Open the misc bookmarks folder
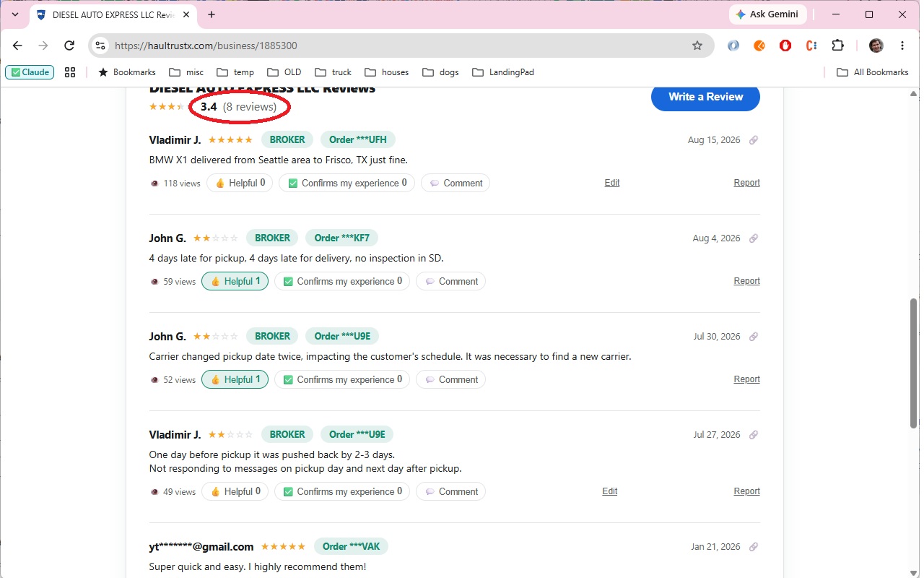Screen dimensions: 924x578 tap(186, 72)
